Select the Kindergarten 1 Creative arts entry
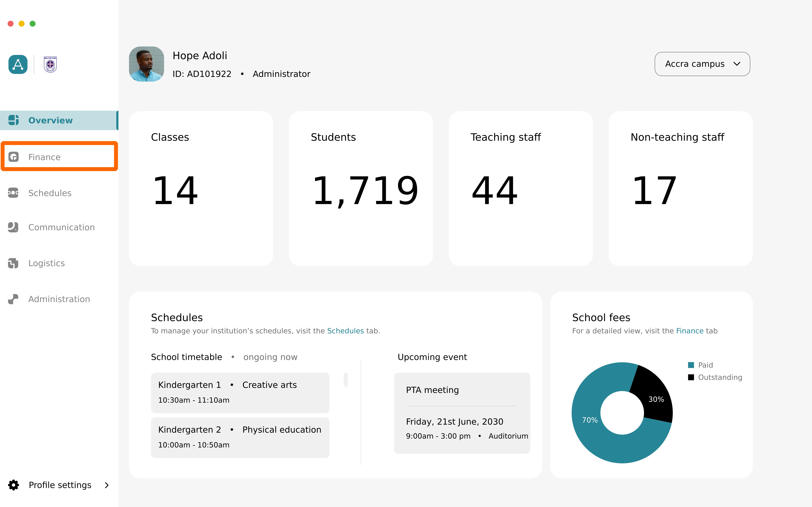The height and width of the screenshot is (507, 812). (x=240, y=393)
